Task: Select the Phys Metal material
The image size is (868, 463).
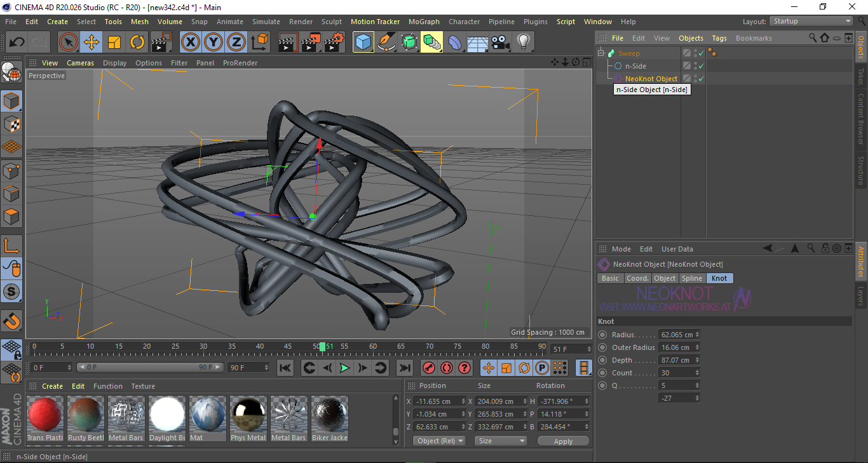Action: 248,419
